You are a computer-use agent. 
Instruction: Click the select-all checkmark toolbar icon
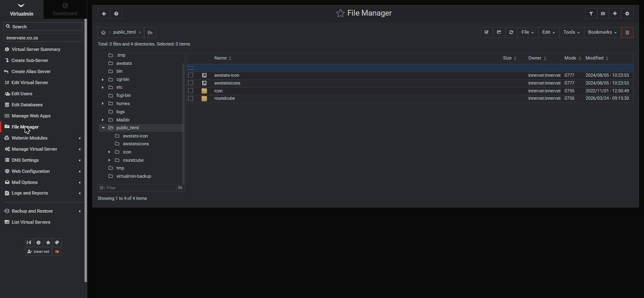[486, 32]
